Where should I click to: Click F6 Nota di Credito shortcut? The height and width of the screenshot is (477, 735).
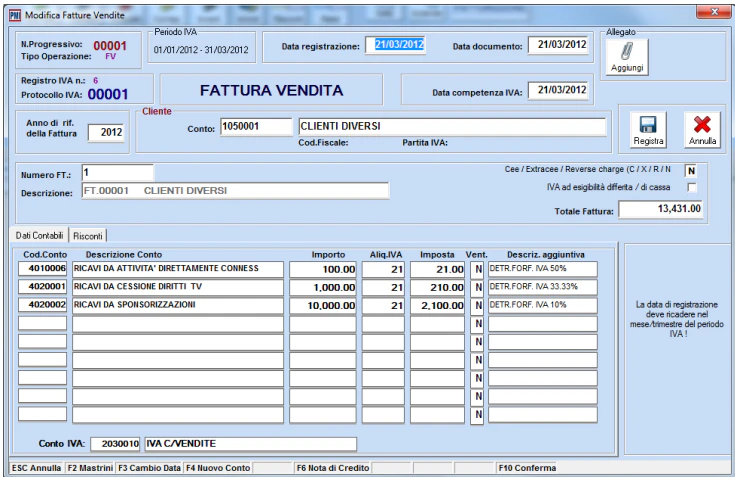pyautogui.click(x=333, y=468)
